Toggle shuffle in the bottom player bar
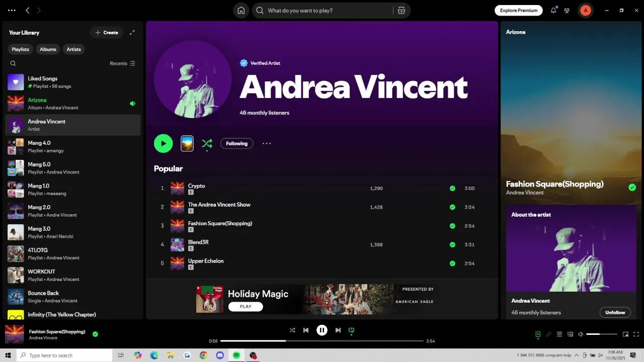The height and width of the screenshot is (362, 644). point(292,330)
